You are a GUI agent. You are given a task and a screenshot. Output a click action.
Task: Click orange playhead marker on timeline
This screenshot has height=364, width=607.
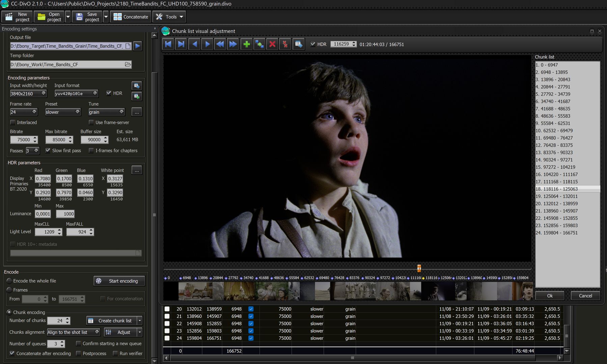click(419, 268)
